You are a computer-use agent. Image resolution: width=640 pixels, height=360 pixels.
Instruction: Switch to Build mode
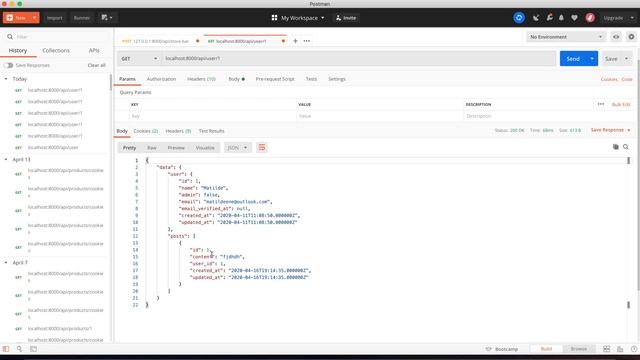tap(546, 349)
